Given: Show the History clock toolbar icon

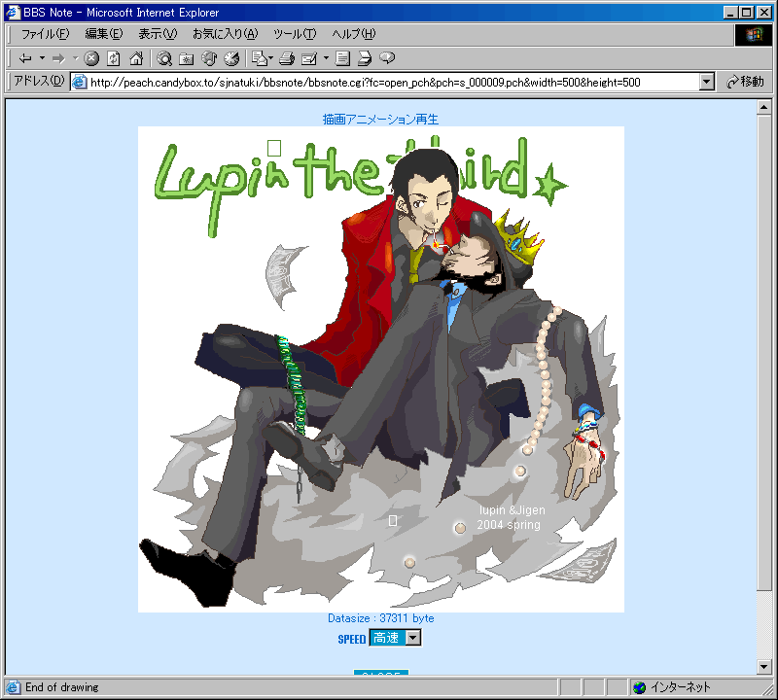Looking at the screenshot, I should point(231,58).
